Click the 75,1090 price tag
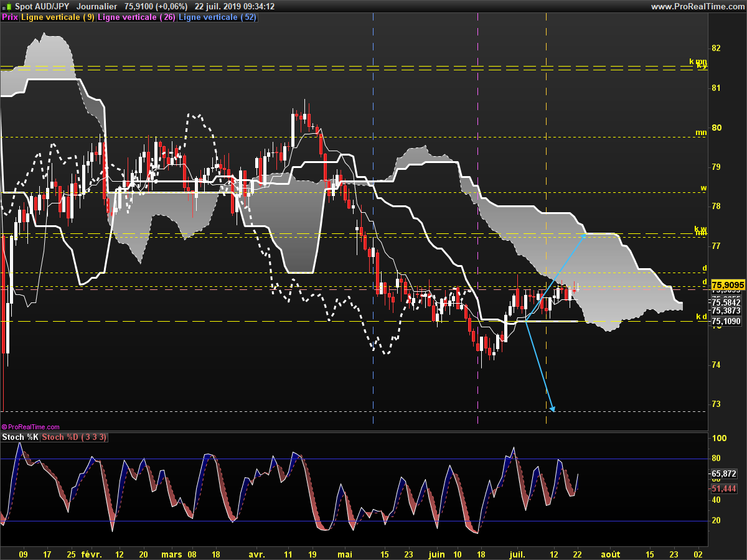Viewport: 747px width, 560px height. click(x=725, y=322)
